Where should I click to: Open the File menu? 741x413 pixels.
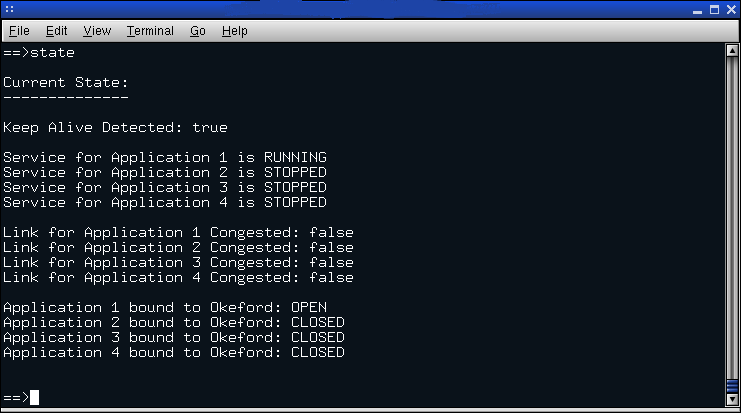tap(19, 31)
